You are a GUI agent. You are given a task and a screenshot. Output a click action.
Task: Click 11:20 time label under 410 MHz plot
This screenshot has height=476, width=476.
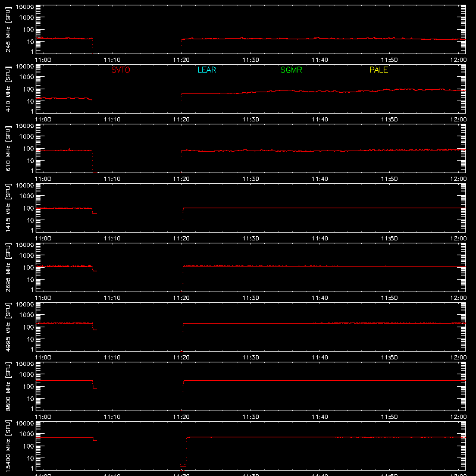pyautogui.click(x=181, y=120)
